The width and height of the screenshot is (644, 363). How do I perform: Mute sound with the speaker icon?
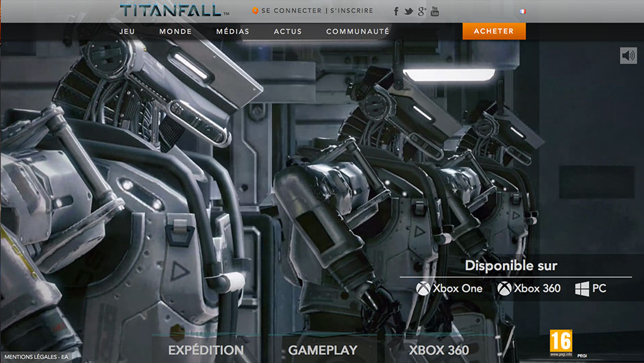(628, 55)
